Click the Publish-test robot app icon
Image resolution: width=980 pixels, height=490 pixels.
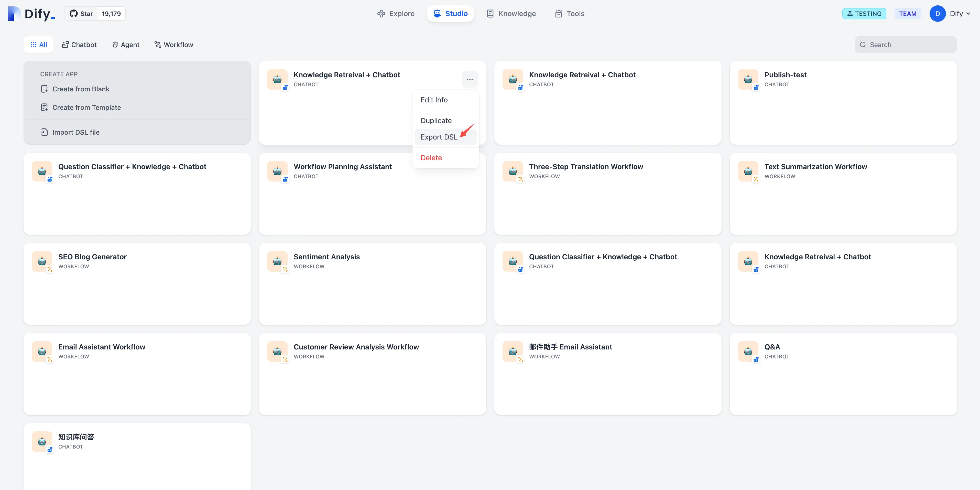748,79
